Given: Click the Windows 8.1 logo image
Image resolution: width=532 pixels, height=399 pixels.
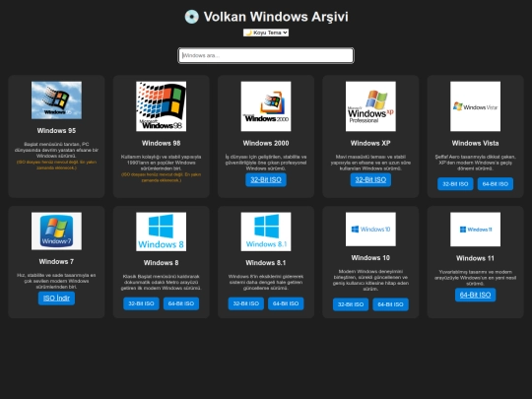Looking at the screenshot, I should pos(266,232).
